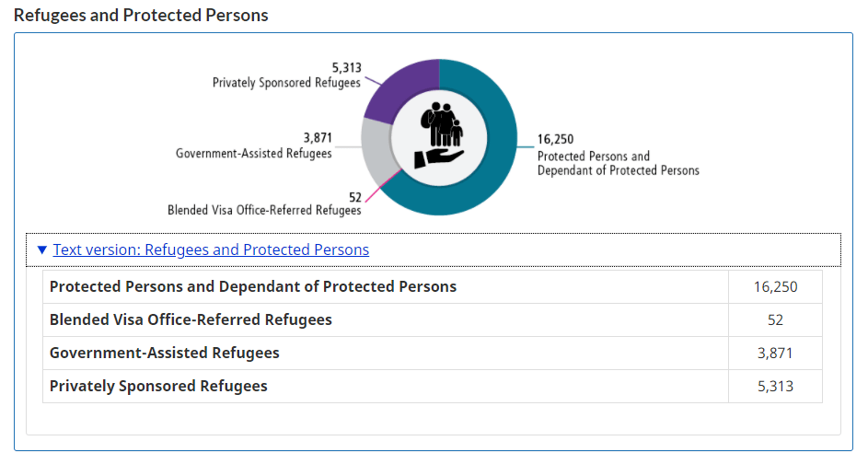Screen dimensions: 868x464
Task: Select the Protected Persons table row header
Action: click(253, 286)
